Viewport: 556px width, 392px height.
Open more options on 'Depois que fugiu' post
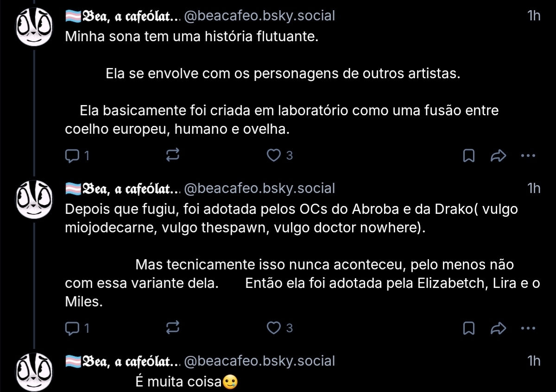pyautogui.click(x=528, y=329)
